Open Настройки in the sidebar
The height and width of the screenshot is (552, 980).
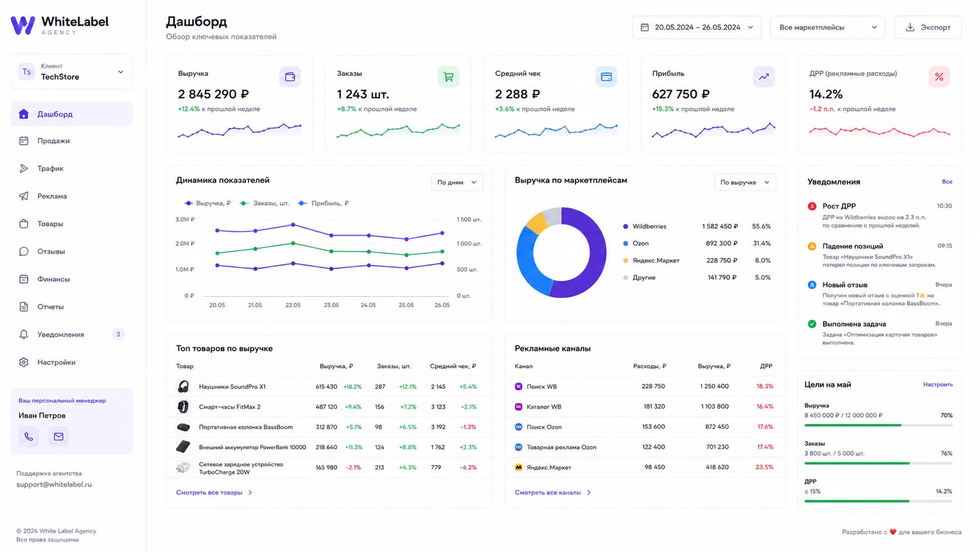pyautogui.click(x=72, y=362)
